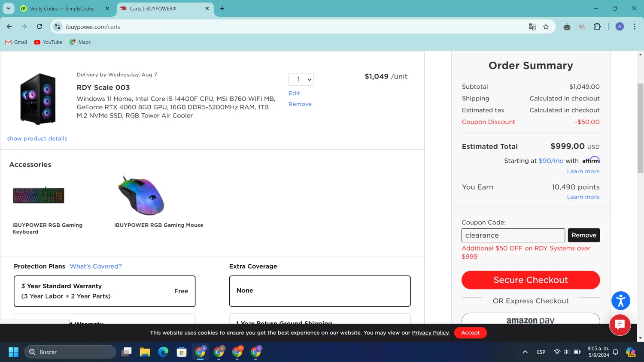
Task: Reload the current page
Action: coord(39,27)
